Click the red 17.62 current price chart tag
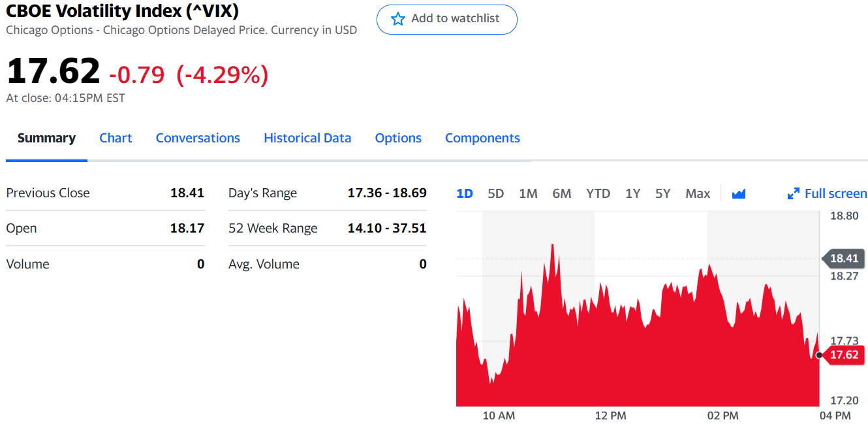Image resolution: width=868 pixels, height=424 pixels. (x=843, y=355)
